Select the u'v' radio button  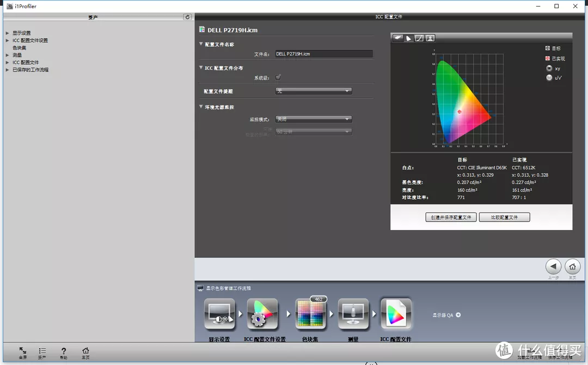(x=549, y=78)
